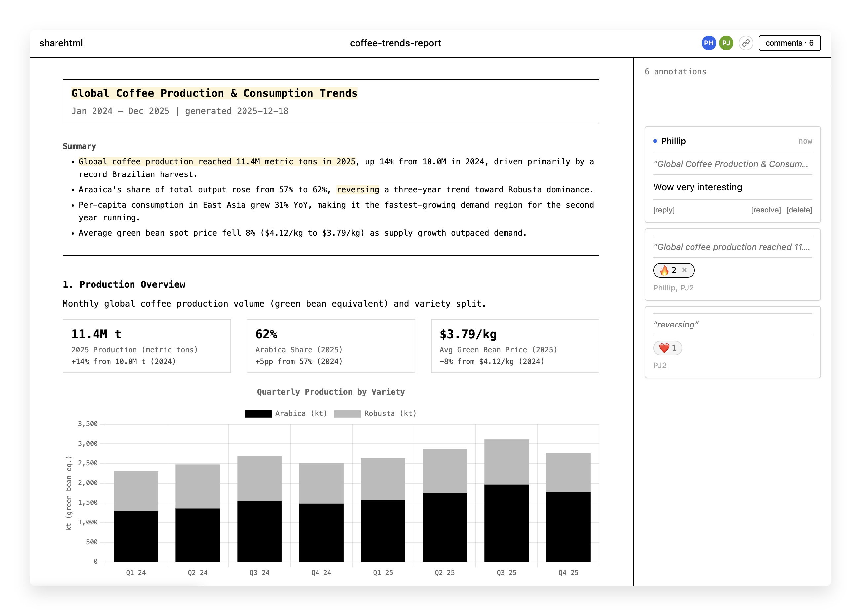Click the $3.79/kg price stat card
This screenshot has height=616, width=861.
click(x=515, y=346)
